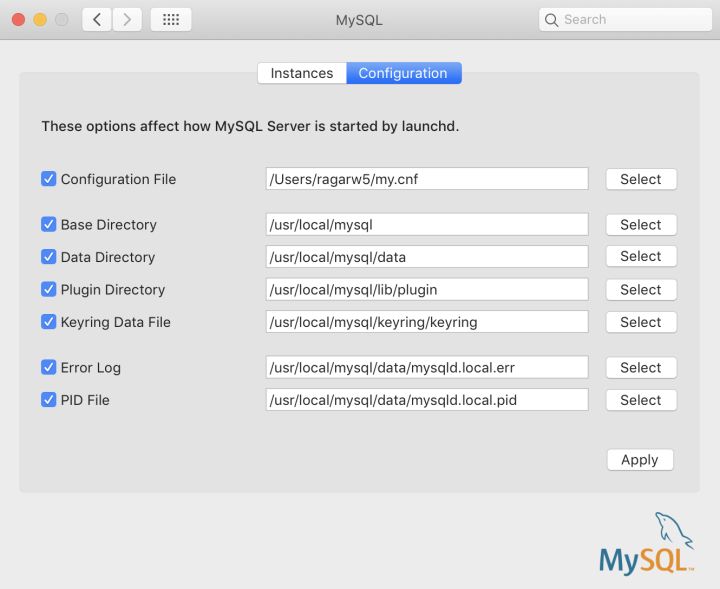
Task: Click the launchd description text
Action: [250, 126]
